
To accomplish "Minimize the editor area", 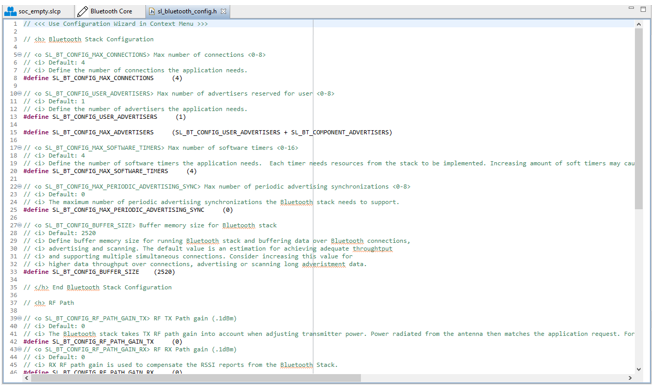I will point(631,8).
